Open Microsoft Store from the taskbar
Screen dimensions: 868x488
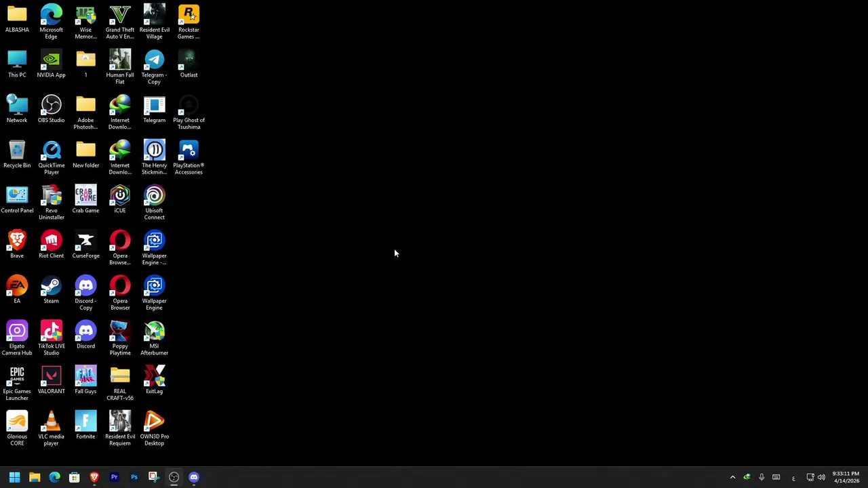coord(75,477)
